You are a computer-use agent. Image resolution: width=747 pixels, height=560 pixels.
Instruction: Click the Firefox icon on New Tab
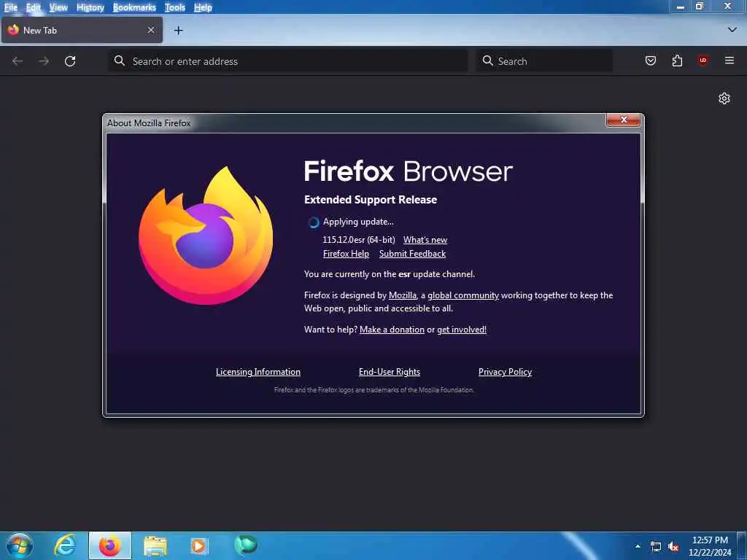[13, 29]
